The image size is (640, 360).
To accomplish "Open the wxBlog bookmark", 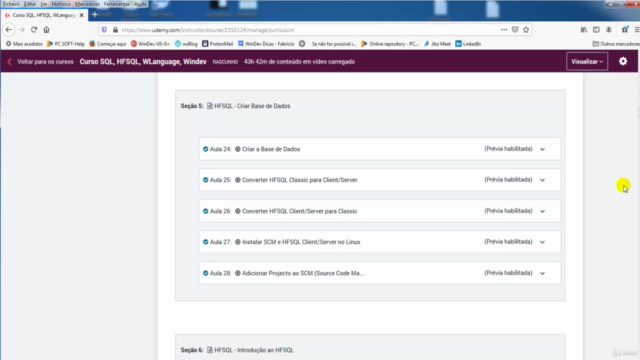I will pos(186,44).
